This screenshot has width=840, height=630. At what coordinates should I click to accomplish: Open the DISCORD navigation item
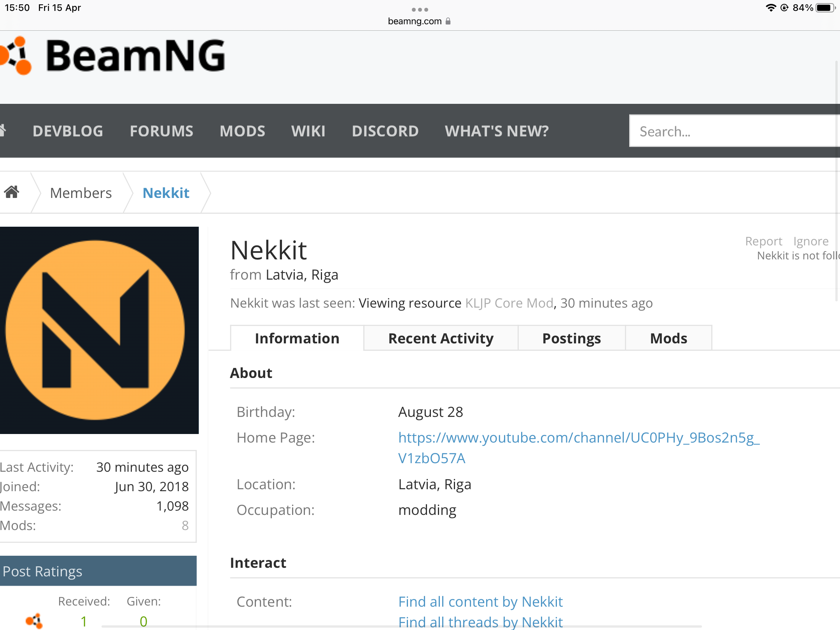click(385, 131)
